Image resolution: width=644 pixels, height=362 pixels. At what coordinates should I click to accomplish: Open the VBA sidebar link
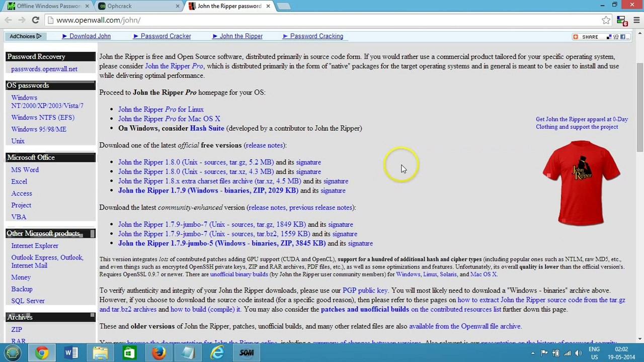point(19,217)
